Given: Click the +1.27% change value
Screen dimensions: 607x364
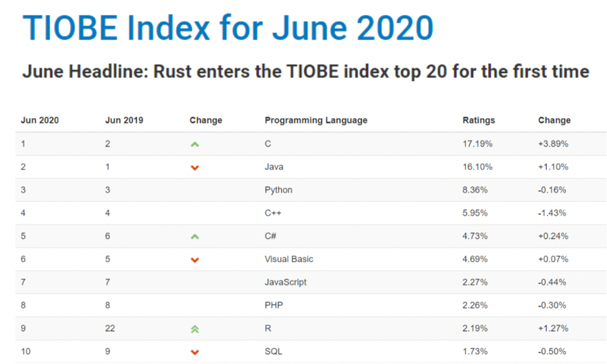Looking at the screenshot, I should (553, 328).
